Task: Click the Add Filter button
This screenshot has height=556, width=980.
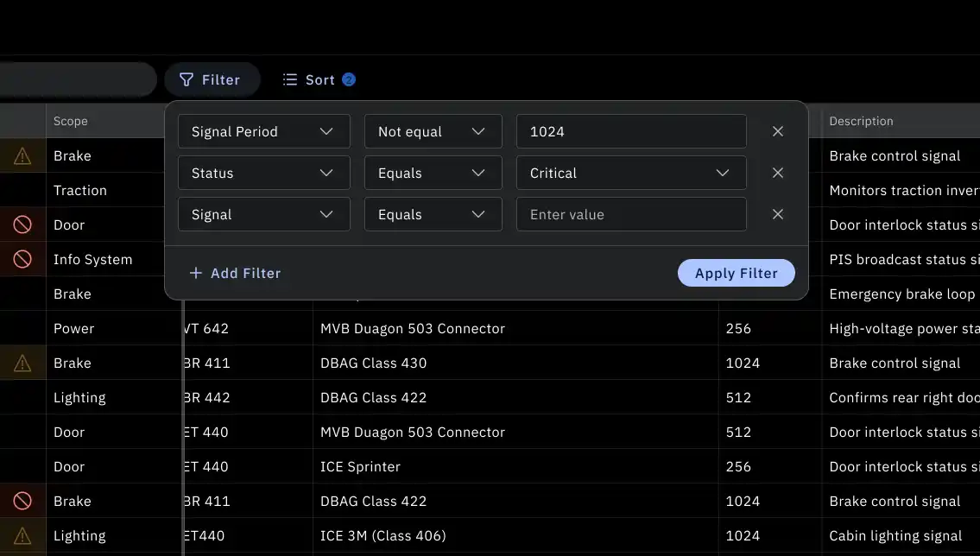Action: coord(235,273)
